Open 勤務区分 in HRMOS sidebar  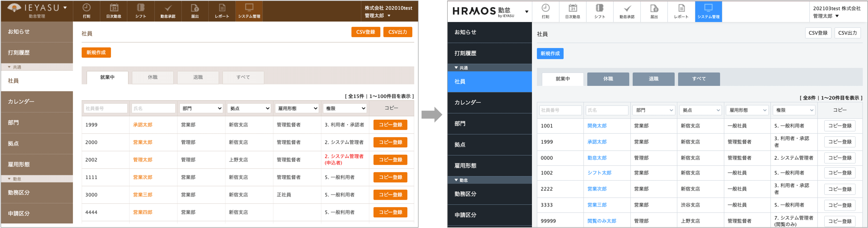(x=490, y=194)
